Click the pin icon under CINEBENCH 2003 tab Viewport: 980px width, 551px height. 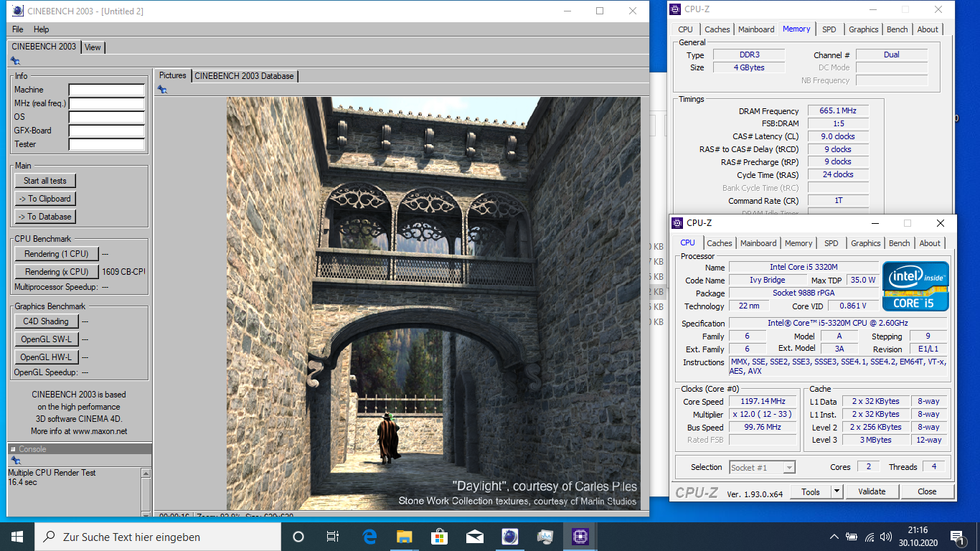(15, 61)
